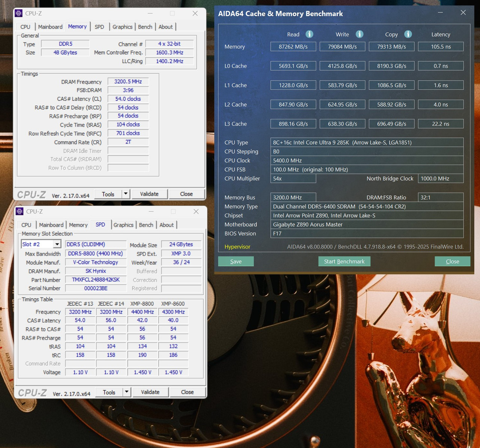Click the Tools button in the CPU-Z Memory window
480x448 pixels.
(108, 194)
